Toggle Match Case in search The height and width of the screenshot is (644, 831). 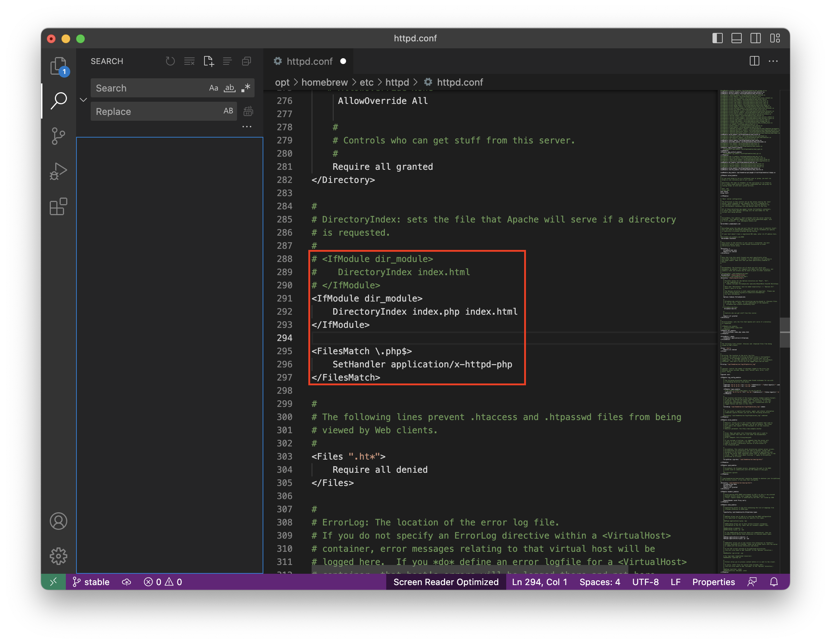click(214, 88)
